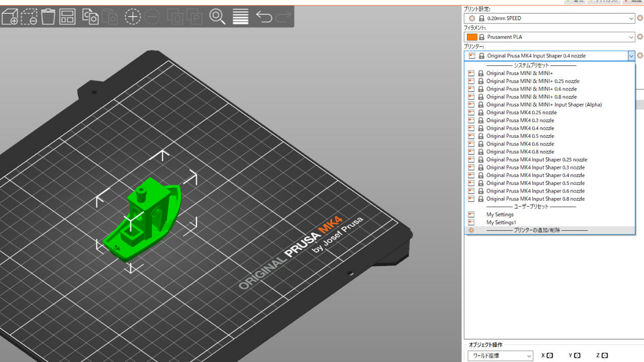This screenshot has height=362, width=644.
Task: Click the lock icon beside 0.20mm SPEED
Action: click(x=482, y=18)
